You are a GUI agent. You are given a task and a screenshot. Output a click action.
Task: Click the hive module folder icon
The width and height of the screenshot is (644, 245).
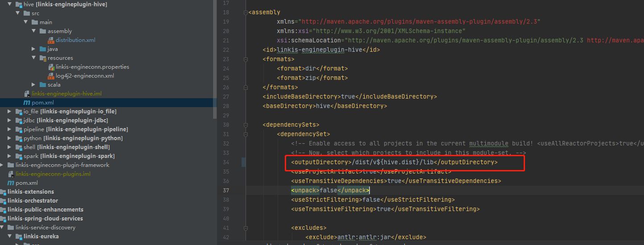tap(18, 4)
